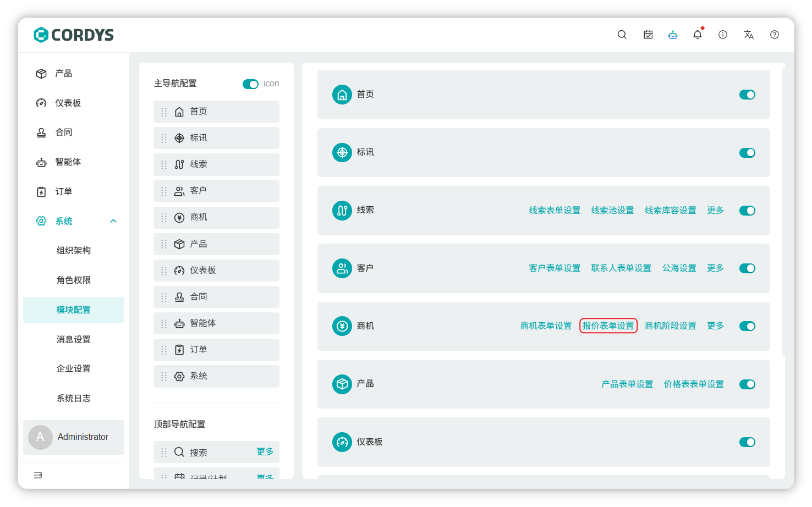Screen dimensions: 812x507
Task: Disable the 商机 module switch
Action: tap(747, 326)
